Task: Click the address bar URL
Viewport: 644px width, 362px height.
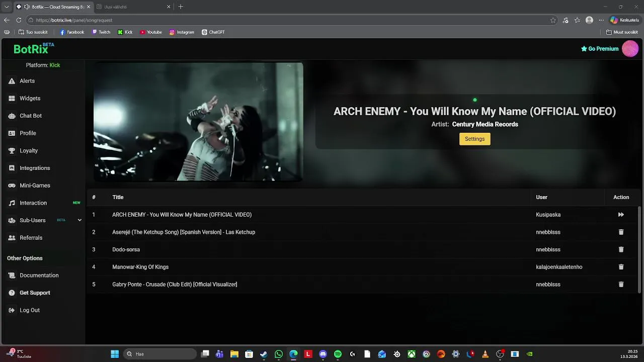Action: [x=74, y=20]
